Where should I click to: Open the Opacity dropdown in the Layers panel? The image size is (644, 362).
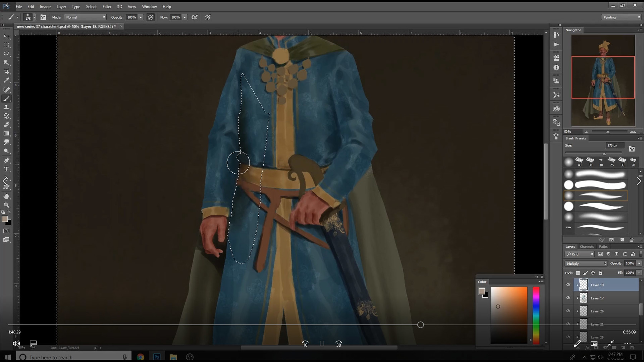pyautogui.click(x=639, y=263)
